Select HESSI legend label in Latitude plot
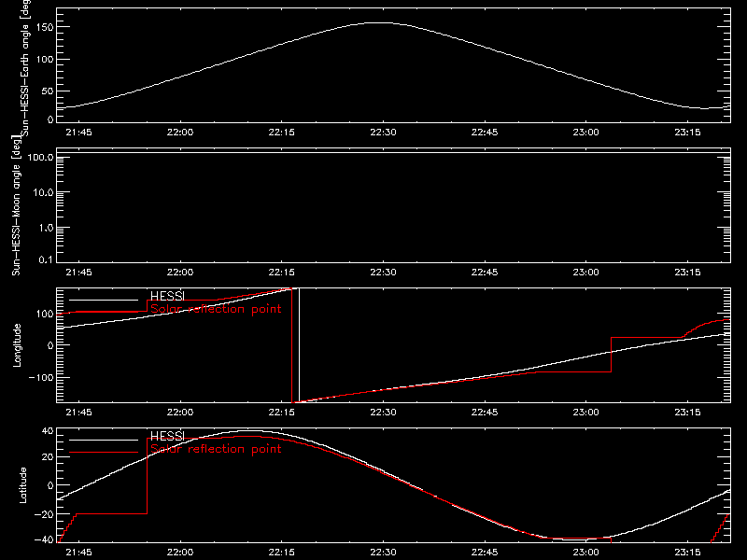 coord(167,436)
